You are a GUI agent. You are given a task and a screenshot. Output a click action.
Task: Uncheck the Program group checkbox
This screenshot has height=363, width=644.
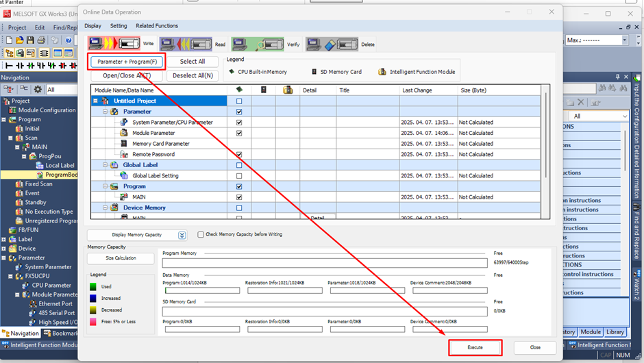[239, 186]
